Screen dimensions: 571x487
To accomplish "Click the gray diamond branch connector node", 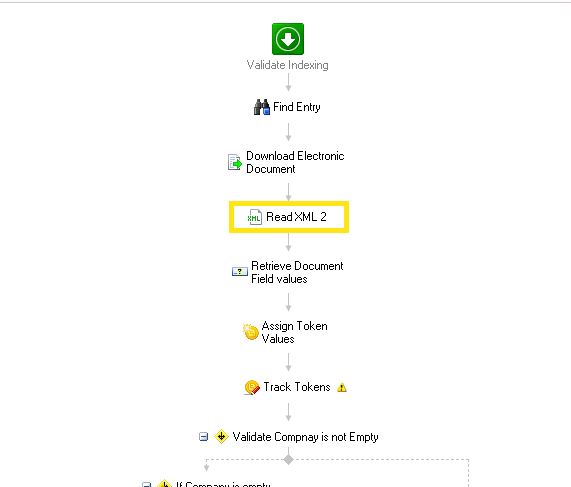I will [288, 460].
